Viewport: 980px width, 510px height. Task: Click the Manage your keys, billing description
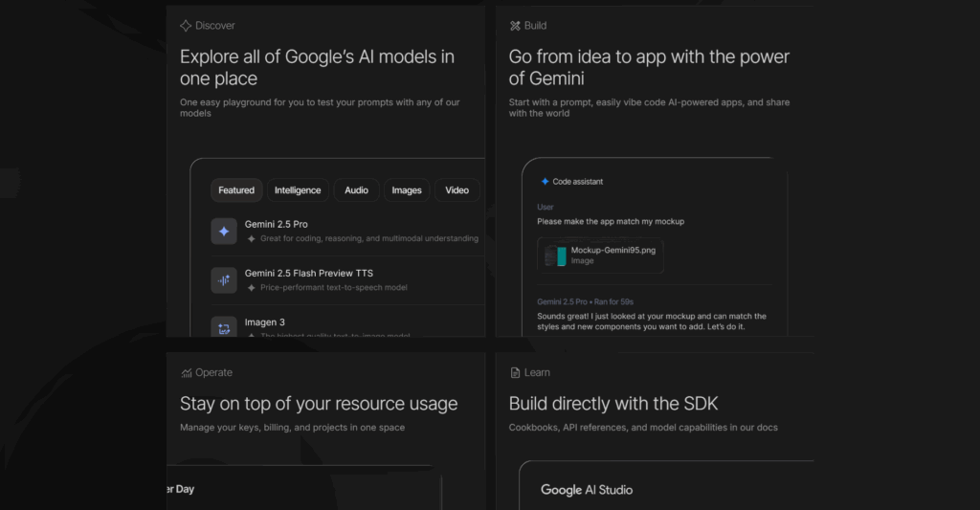coord(293,428)
